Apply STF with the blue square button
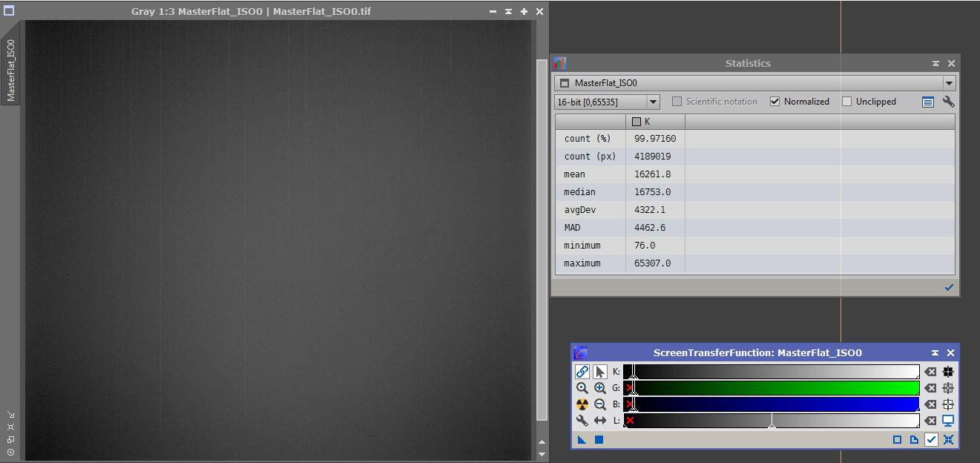Screen dimensions: 980x463 click(x=599, y=440)
